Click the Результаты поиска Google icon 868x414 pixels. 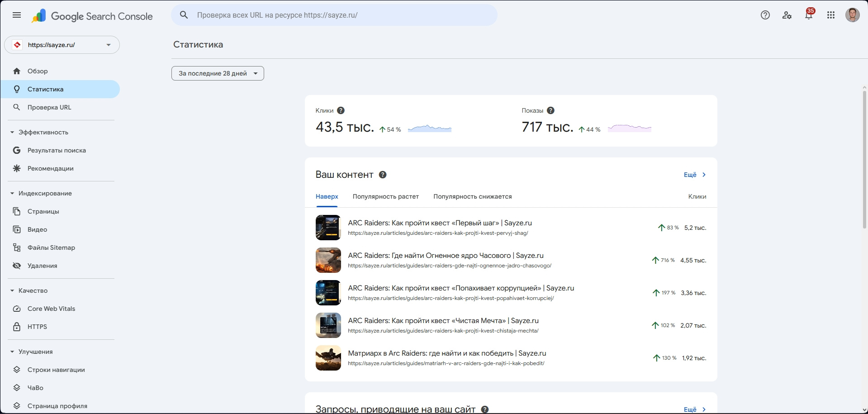(x=17, y=150)
